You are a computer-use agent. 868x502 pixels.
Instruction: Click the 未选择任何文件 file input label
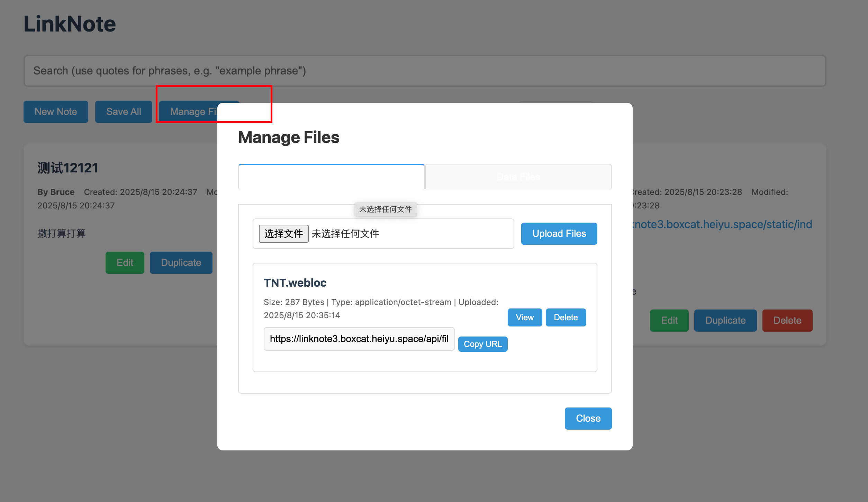pyautogui.click(x=345, y=234)
